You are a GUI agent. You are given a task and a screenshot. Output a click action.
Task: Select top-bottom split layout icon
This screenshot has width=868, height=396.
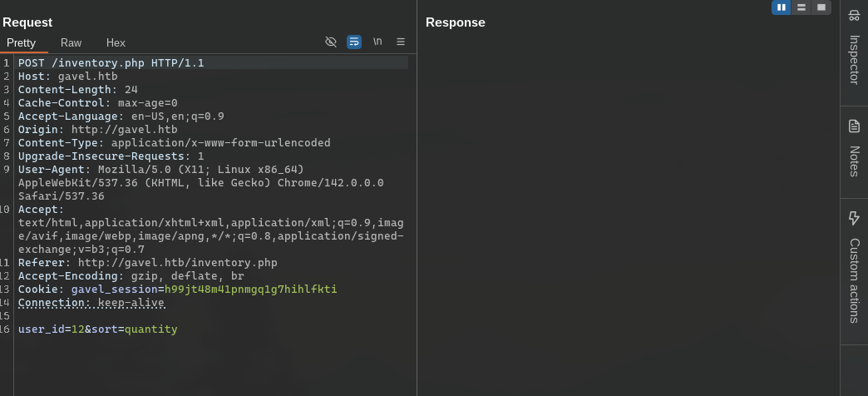coord(801,7)
